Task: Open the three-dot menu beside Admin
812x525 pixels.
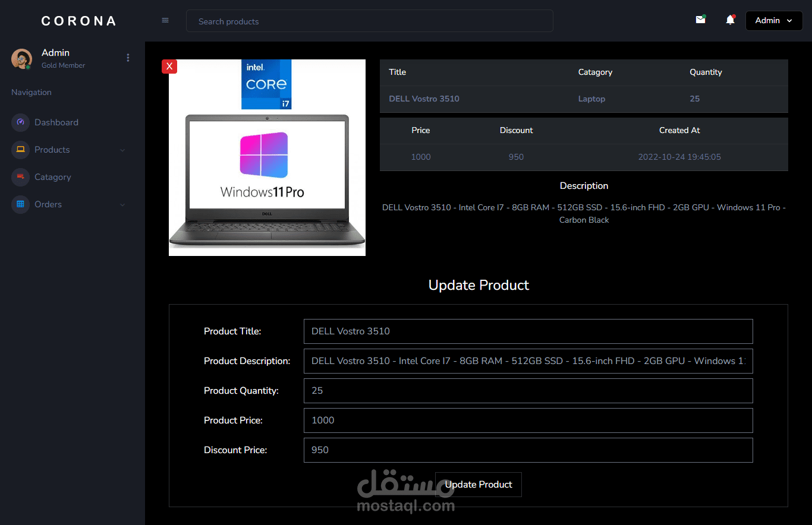Action: click(x=128, y=58)
